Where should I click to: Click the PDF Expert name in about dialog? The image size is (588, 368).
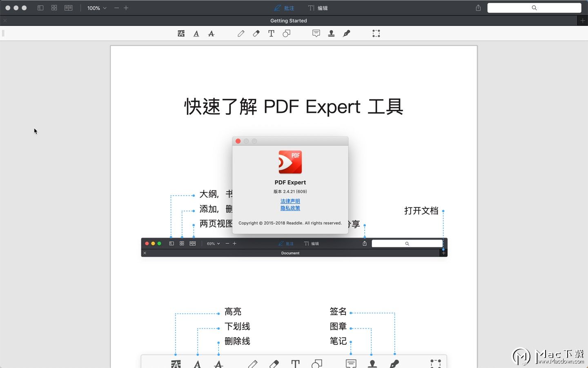[290, 182]
